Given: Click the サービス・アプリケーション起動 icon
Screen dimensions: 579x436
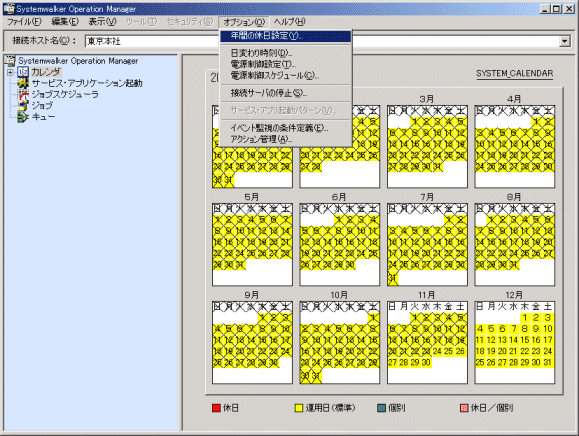Looking at the screenshot, I should pos(23,83).
